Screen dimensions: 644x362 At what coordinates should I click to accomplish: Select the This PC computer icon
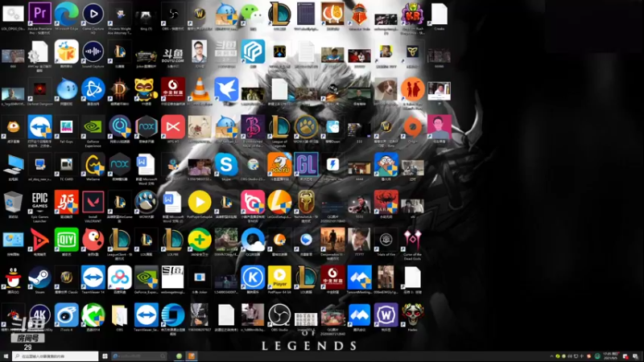pyautogui.click(x=13, y=164)
